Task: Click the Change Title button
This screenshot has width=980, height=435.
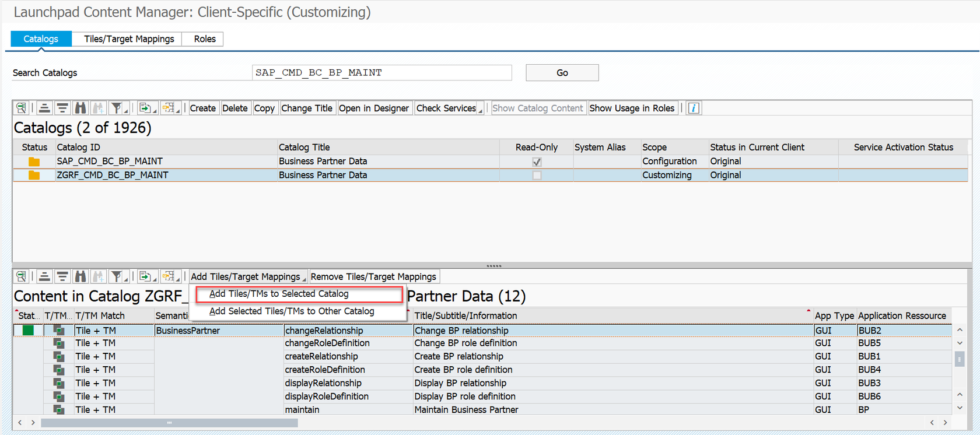Action: tap(307, 108)
